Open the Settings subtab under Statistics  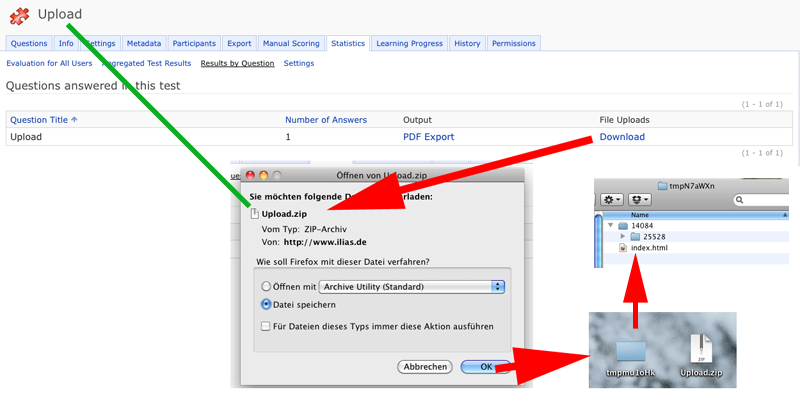[x=299, y=63]
